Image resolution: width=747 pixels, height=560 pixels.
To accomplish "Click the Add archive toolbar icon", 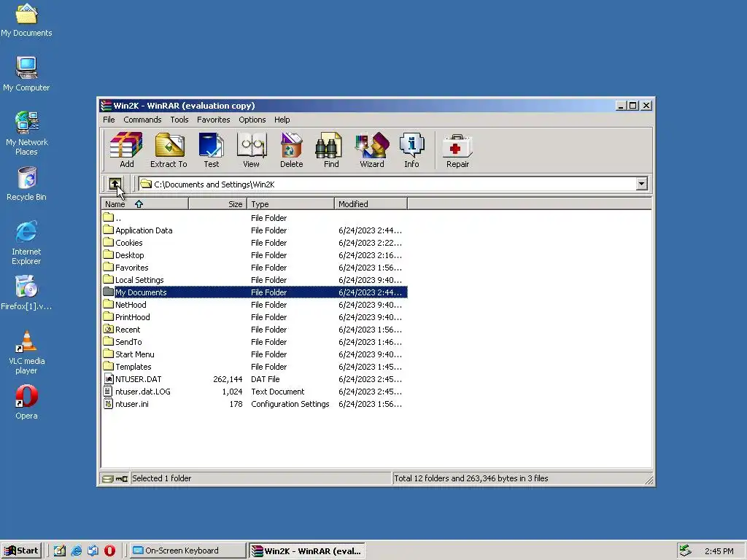I will [126, 150].
